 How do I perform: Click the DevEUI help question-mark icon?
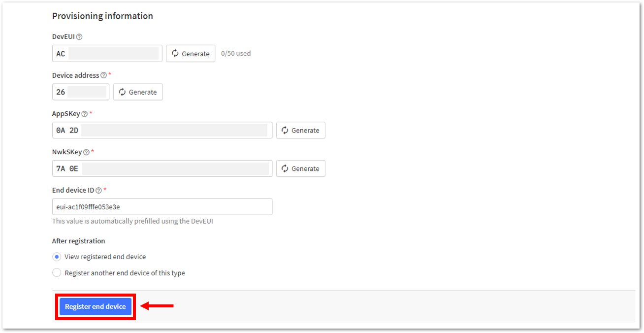coord(79,37)
